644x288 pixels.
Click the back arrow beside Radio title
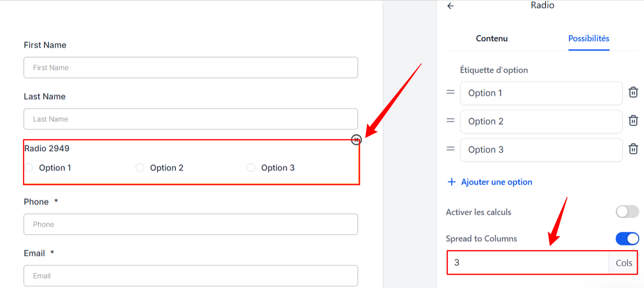coord(451,6)
